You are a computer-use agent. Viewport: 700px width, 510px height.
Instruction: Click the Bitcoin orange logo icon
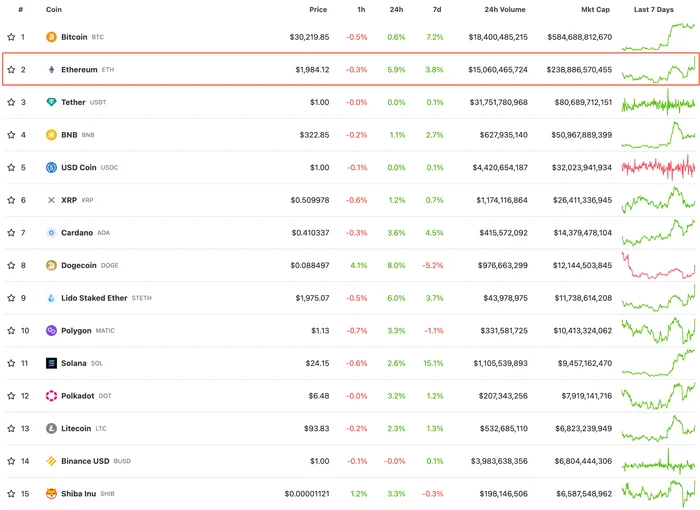pyautogui.click(x=51, y=37)
